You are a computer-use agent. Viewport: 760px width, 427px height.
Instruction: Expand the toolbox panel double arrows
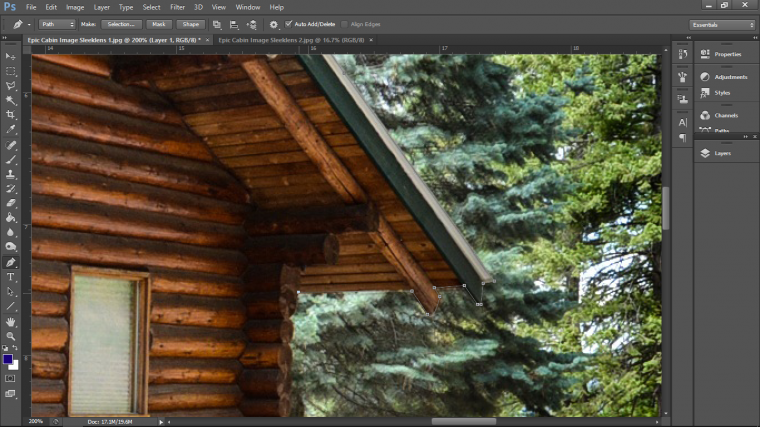click(x=5, y=37)
